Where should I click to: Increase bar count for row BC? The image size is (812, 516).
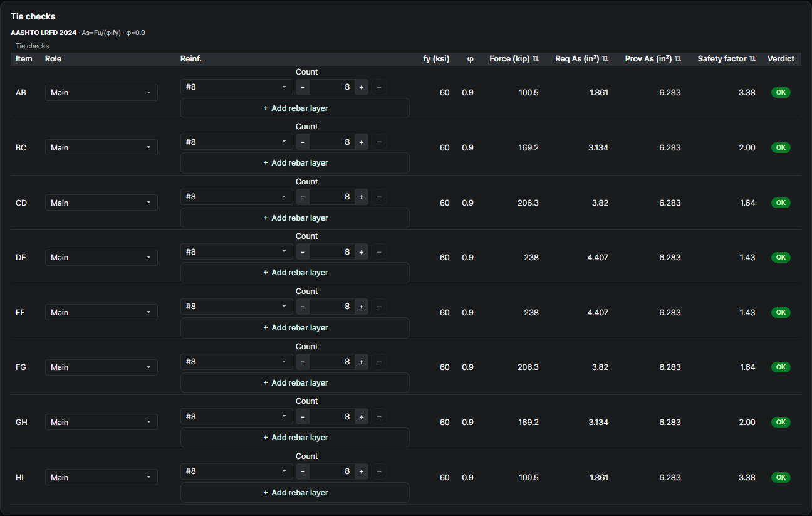[361, 142]
